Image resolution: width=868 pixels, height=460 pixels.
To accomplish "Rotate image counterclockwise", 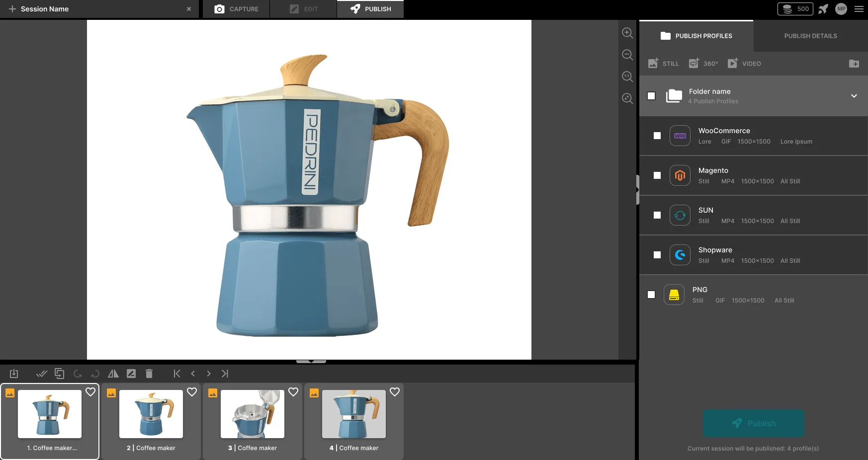I will [x=78, y=374].
